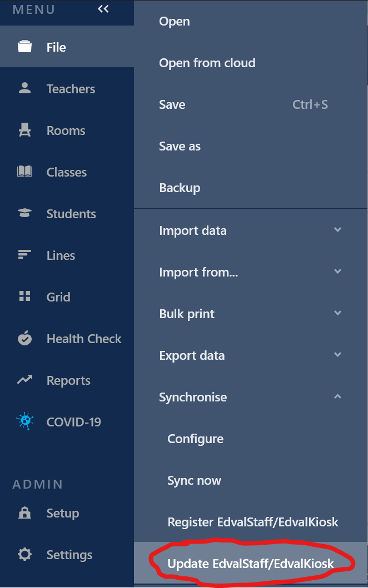Choose Open from cloud
Viewport: 368px width, 588px height.
point(207,63)
